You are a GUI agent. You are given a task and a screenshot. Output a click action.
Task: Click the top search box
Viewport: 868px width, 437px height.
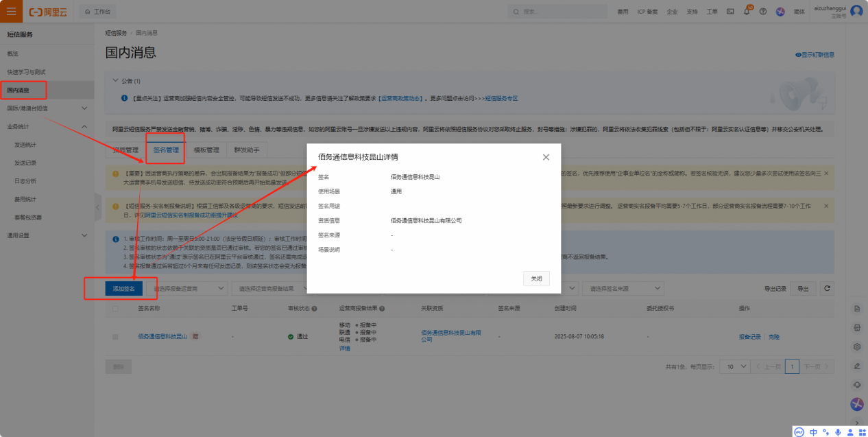pyautogui.click(x=558, y=12)
